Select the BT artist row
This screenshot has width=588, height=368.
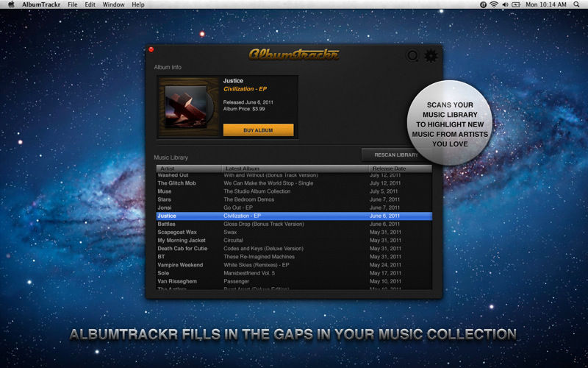(x=294, y=257)
